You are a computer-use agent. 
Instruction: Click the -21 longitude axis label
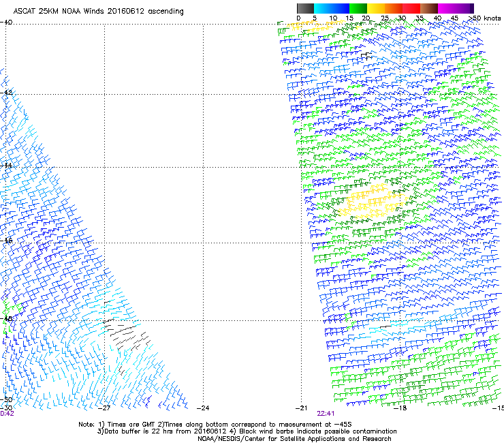pyautogui.click(x=301, y=408)
